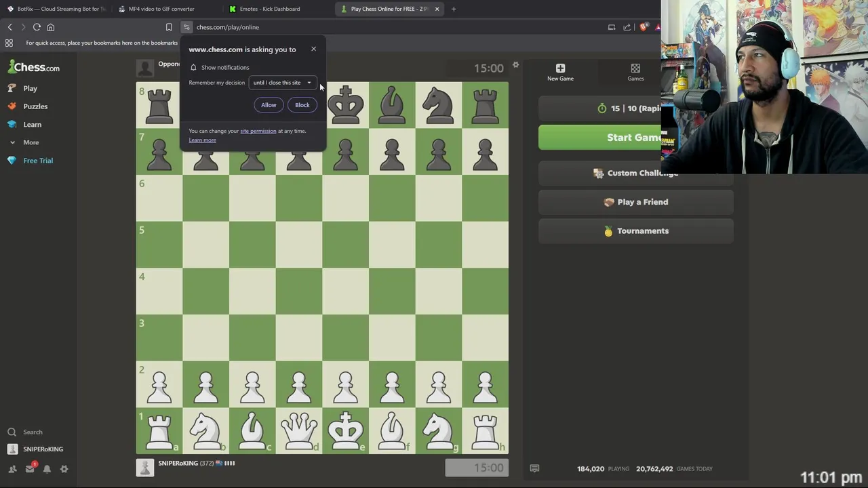The width and height of the screenshot is (868, 488).
Task: Click the Chess.com logo
Action: pos(34,67)
